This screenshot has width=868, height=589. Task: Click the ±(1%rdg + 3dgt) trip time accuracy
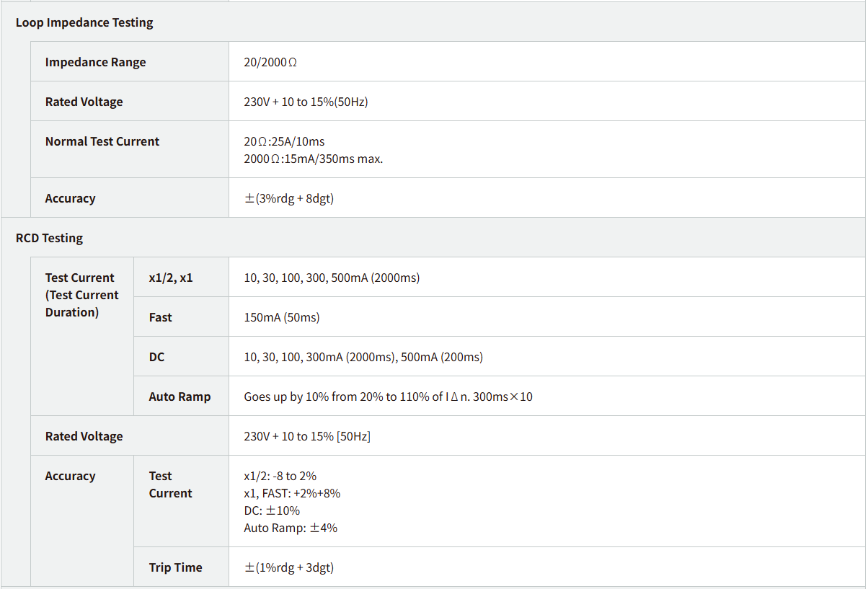coord(288,567)
